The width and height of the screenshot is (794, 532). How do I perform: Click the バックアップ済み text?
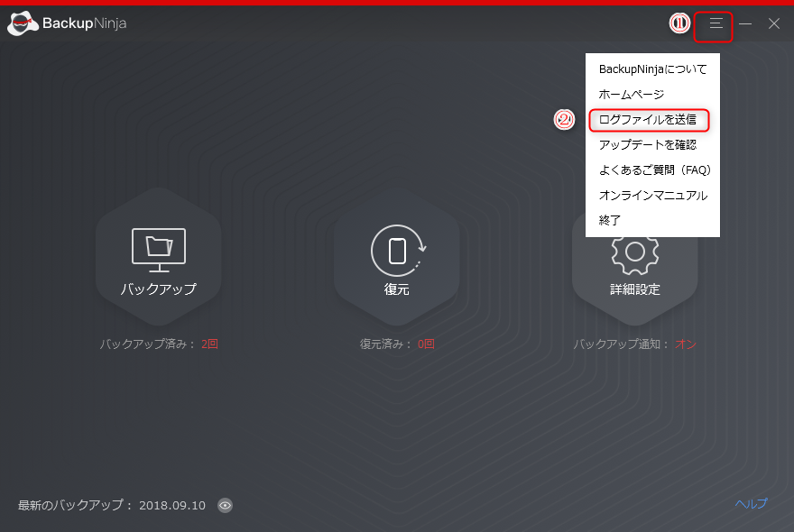pyautogui.click(x=147, y=344)
